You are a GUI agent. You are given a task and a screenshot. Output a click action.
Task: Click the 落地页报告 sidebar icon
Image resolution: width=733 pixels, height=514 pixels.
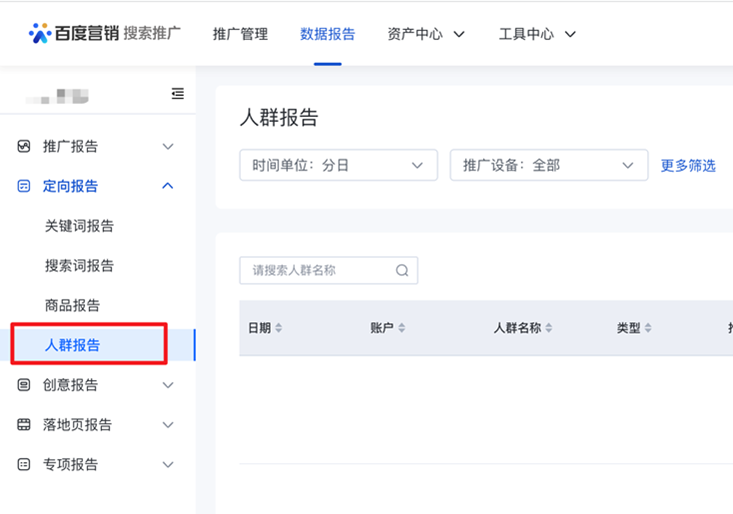24,425
